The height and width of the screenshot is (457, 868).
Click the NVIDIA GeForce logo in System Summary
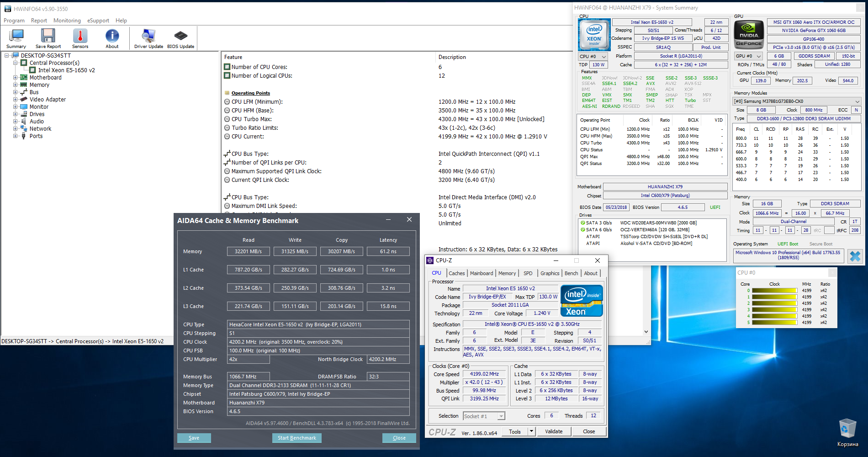point(749,35)
